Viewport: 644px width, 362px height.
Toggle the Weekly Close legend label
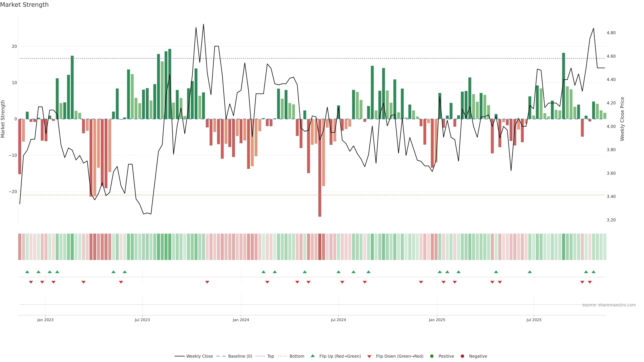[x=200, y=356]
